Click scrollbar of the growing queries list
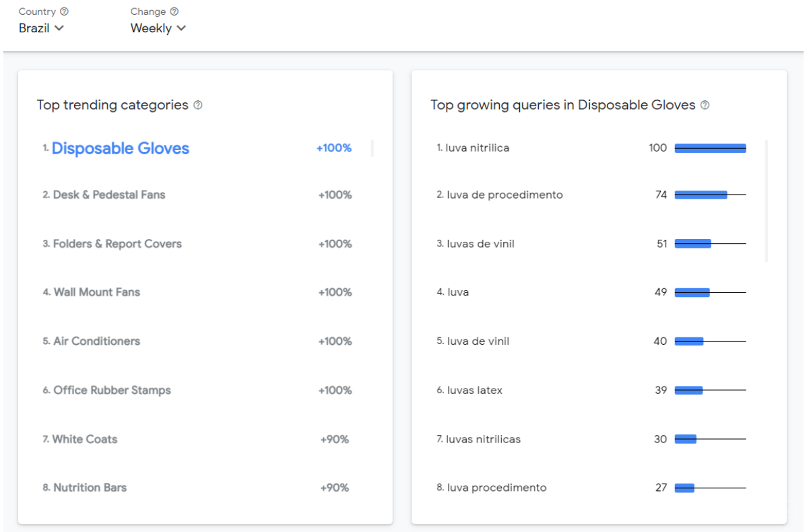This screenshot has height=532, width=811. pyautogui.click(x=767, y=201)
